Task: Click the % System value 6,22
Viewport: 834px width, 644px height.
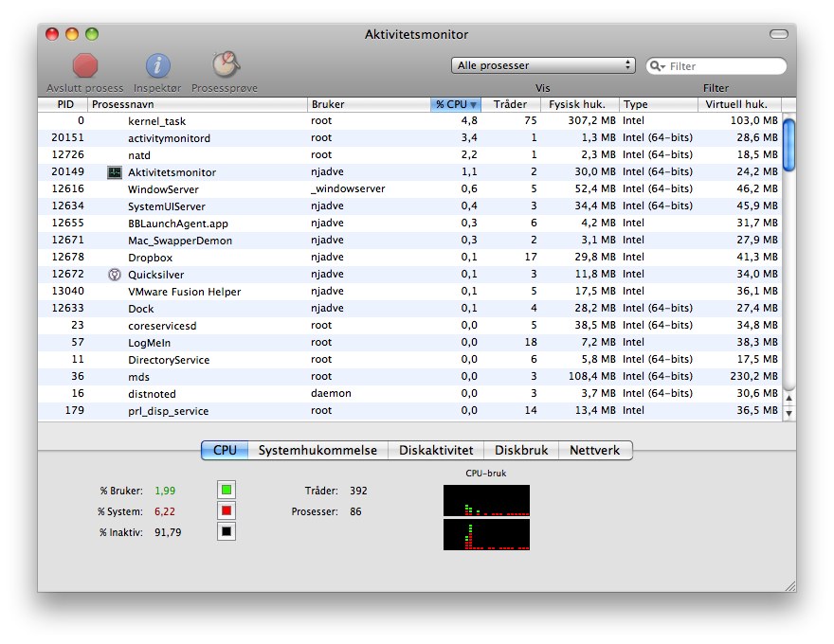Action: point(165,511)
